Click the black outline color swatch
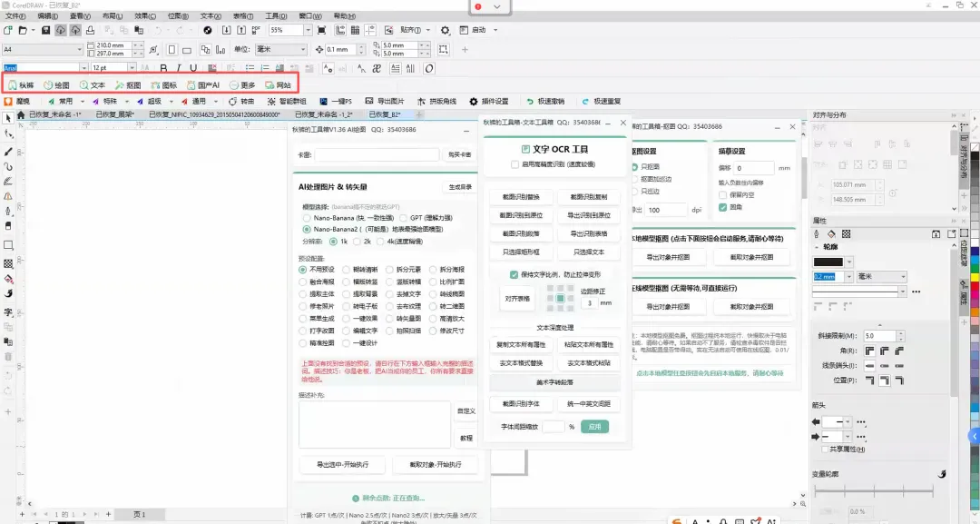Image resolution: width=980 pixels, height=524 pixels. click(x=828, y=262)
